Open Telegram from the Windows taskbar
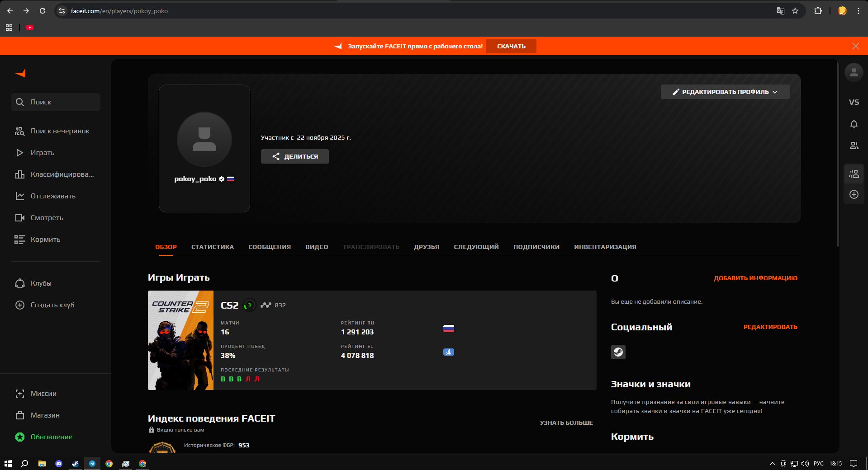868x470 pixels. pos(92,464)
